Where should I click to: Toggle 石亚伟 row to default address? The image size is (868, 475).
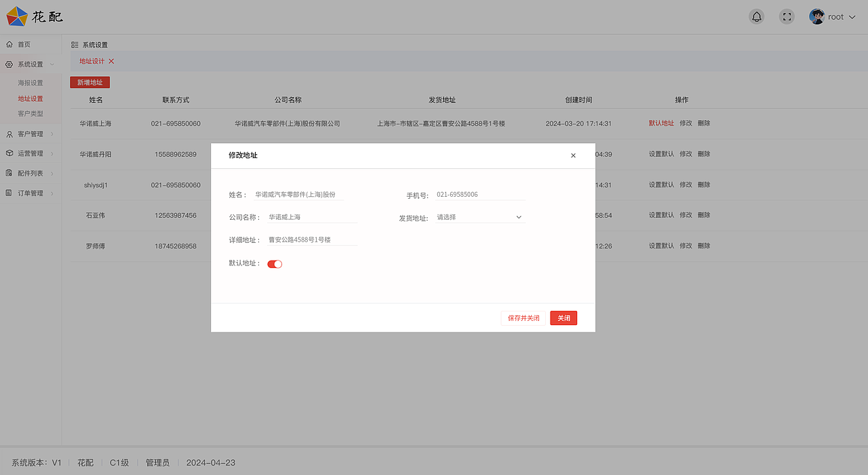click(x=661, y=214)
